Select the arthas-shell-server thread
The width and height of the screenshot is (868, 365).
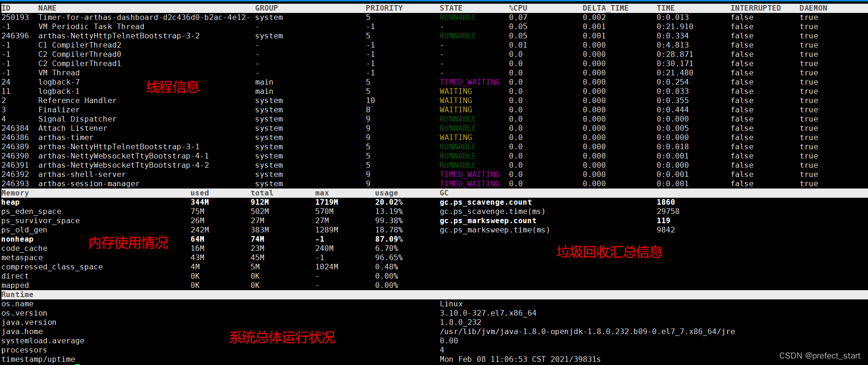pyautogui.click(x=82, y=175)
